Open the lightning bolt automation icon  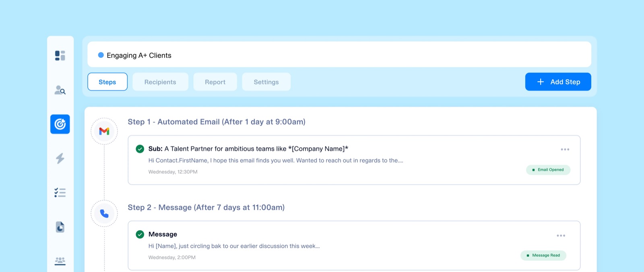60,158
